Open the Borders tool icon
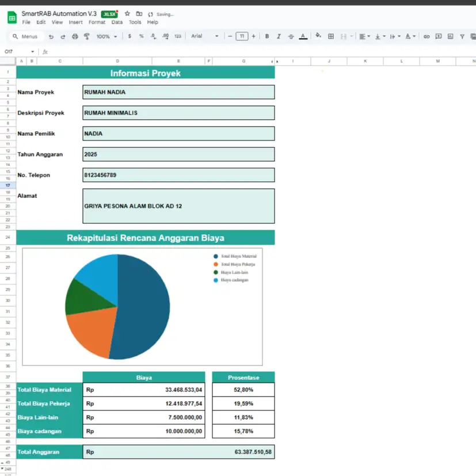The image size is (476, 476). point(331,36)
